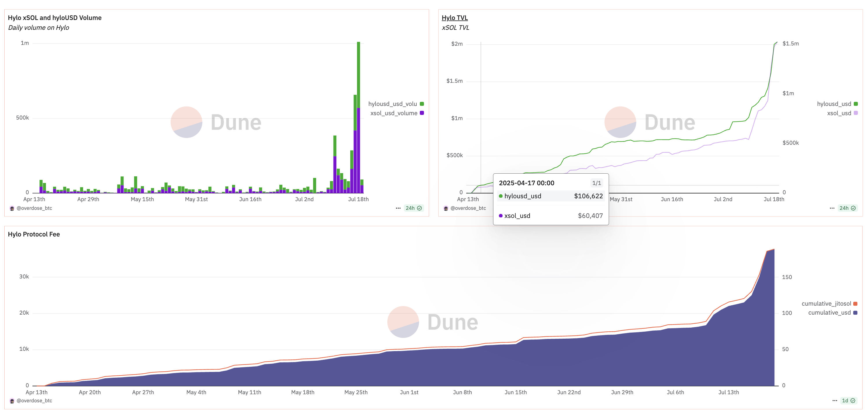The width and height of the screenshot is (868, 411).
Task: Open @overdose_btc profile under Volume chart
Action: [x=34, y=208]
